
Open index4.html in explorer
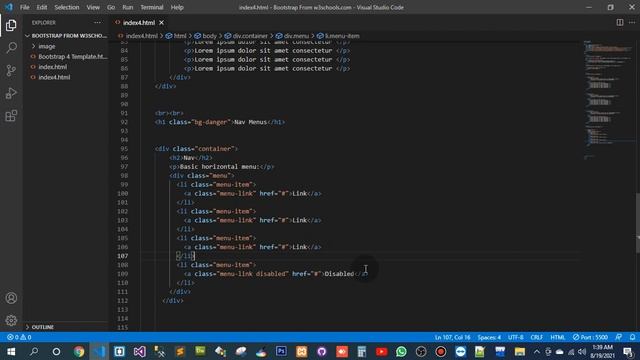click(54, 77)
